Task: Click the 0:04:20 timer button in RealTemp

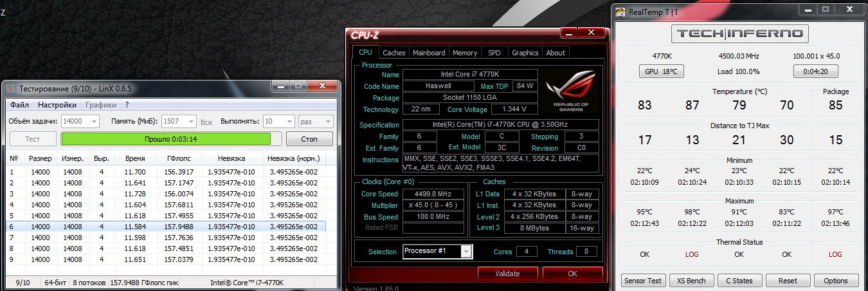Action: pyautogui.click(x=815, y=71)
